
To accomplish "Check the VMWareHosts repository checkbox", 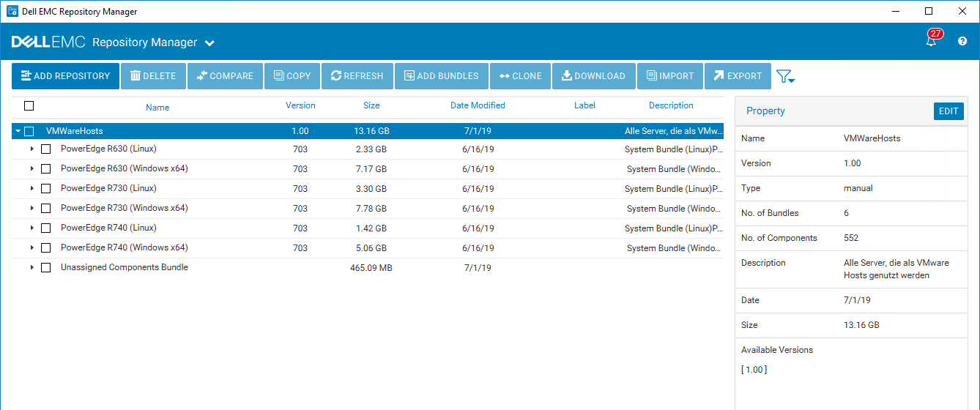I will 29,132.
